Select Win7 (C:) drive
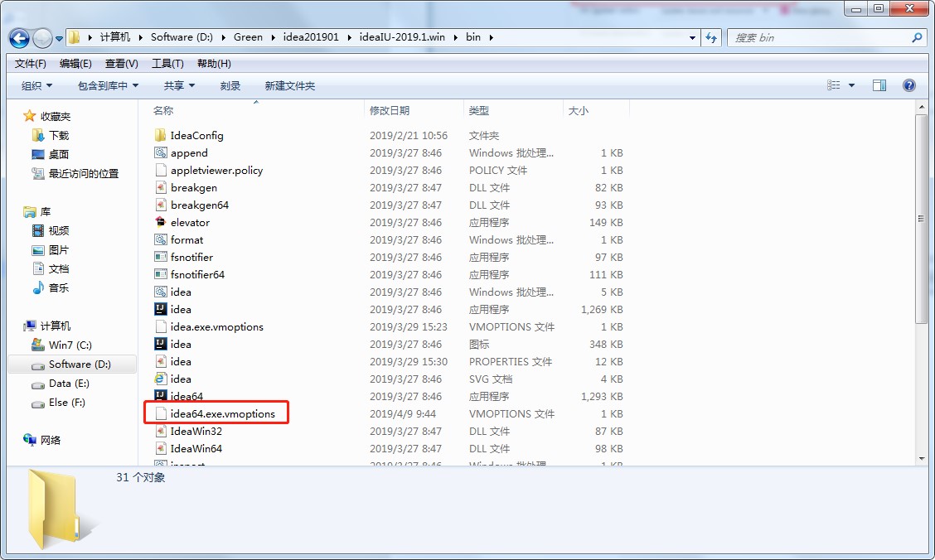 coord(70,345)
